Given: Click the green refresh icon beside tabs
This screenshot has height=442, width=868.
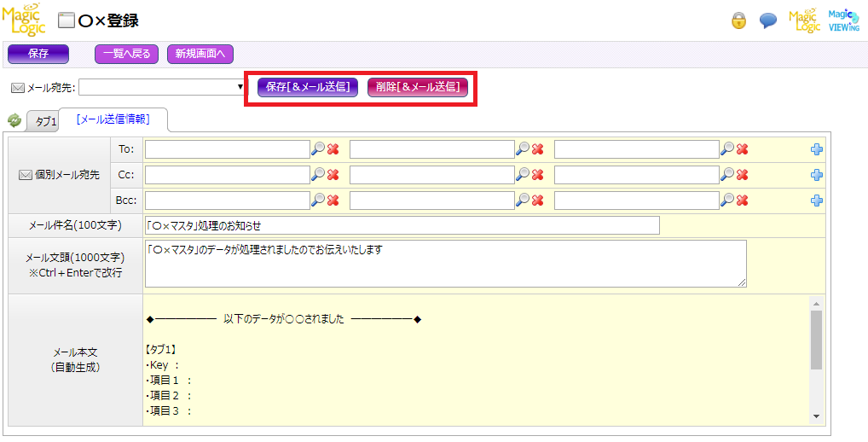Looking at the screenshot, I should [x=14, y=121].
